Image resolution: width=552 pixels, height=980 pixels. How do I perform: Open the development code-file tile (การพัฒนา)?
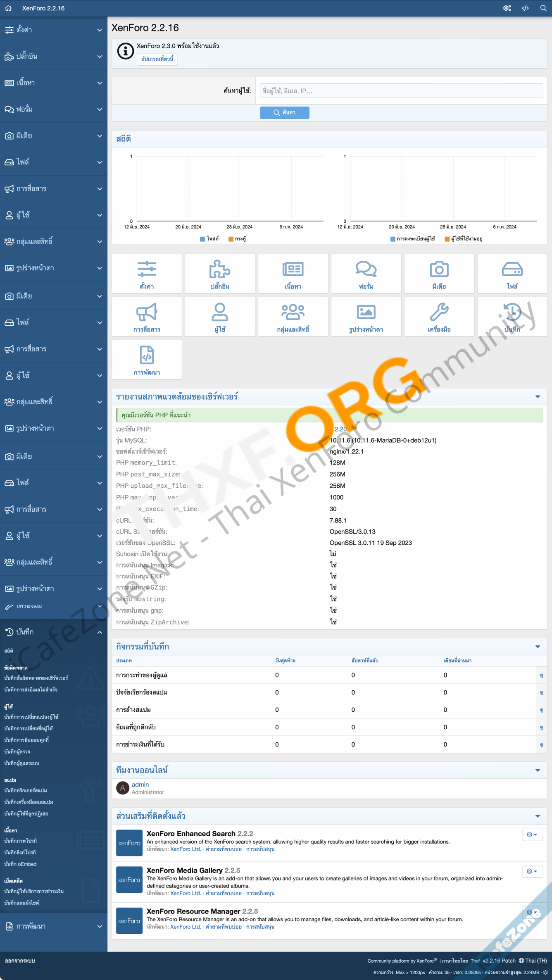point(147,360)
